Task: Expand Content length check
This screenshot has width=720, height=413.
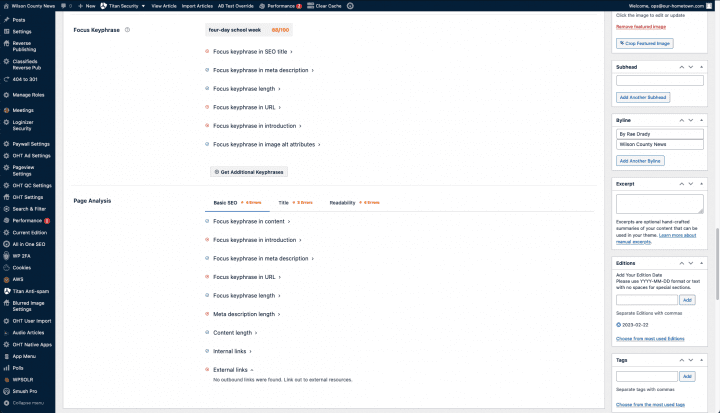Action: 235,333
